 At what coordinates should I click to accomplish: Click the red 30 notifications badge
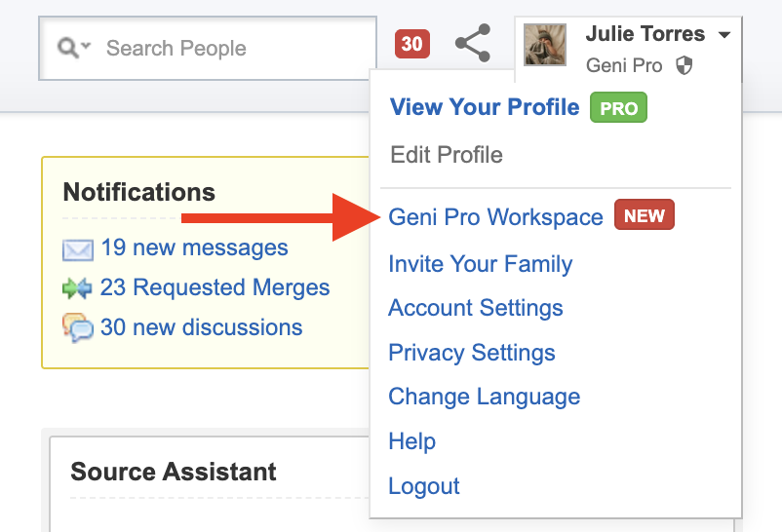411,45
